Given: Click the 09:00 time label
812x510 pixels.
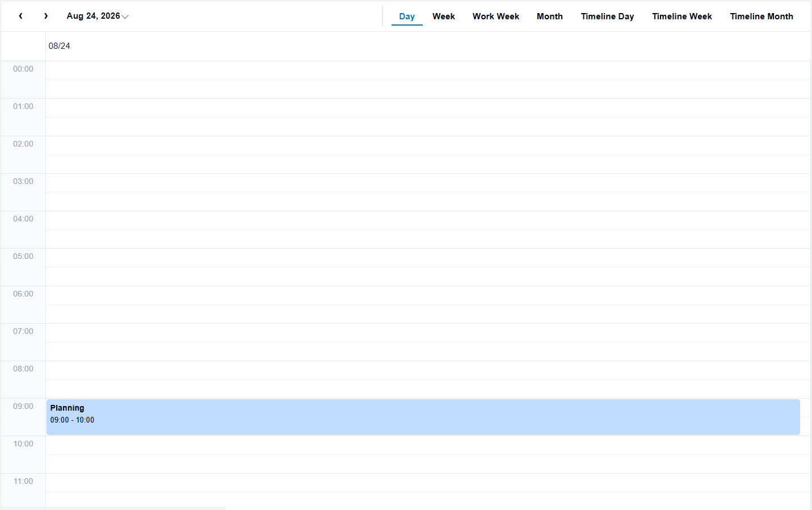Looking at the screenshot, I should tap(23, 406).
